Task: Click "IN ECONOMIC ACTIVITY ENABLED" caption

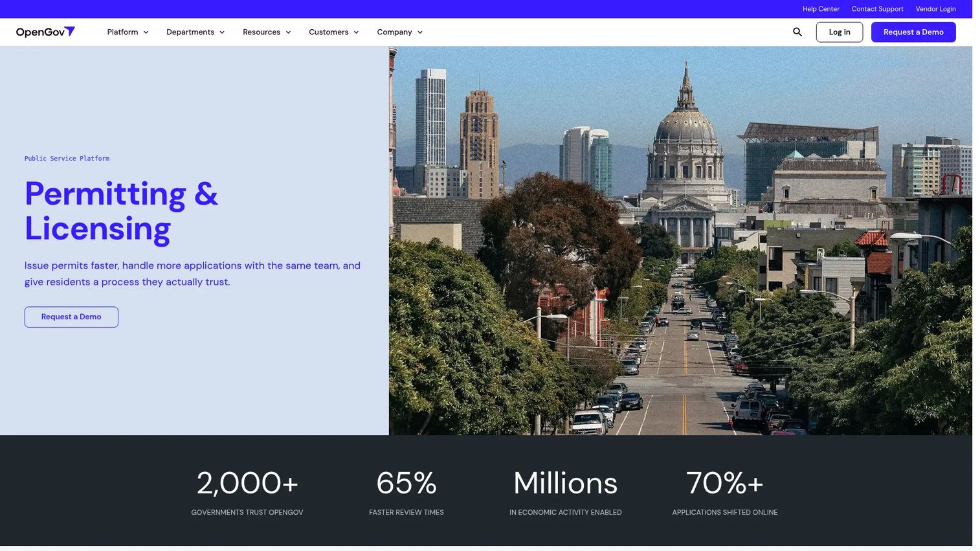Action: click(566, 512)
